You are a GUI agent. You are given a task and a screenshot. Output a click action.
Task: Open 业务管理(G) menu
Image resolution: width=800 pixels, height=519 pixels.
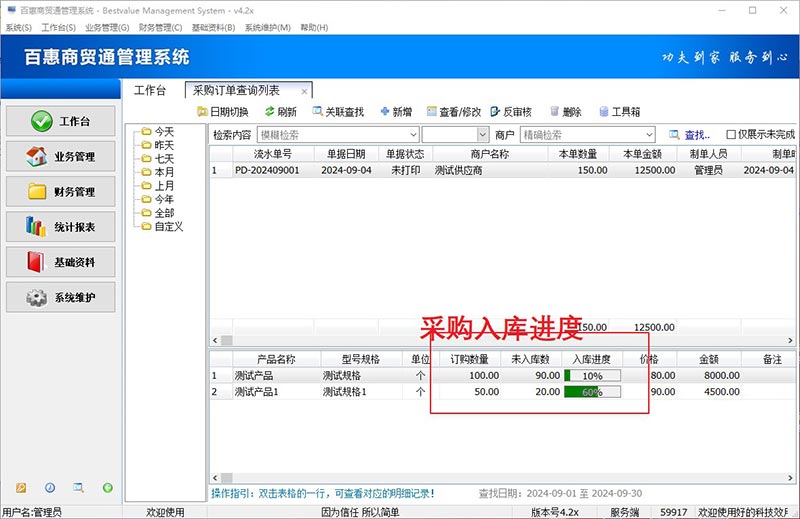click(107, 28)
